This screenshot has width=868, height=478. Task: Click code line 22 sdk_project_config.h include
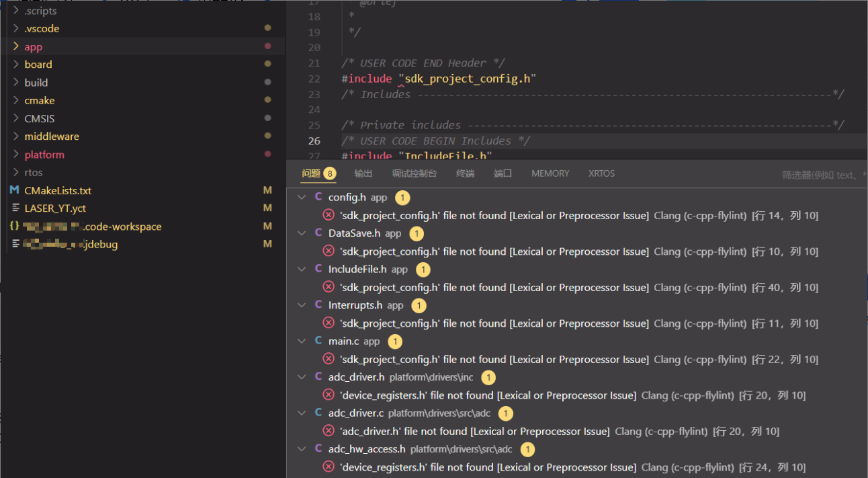438,79
